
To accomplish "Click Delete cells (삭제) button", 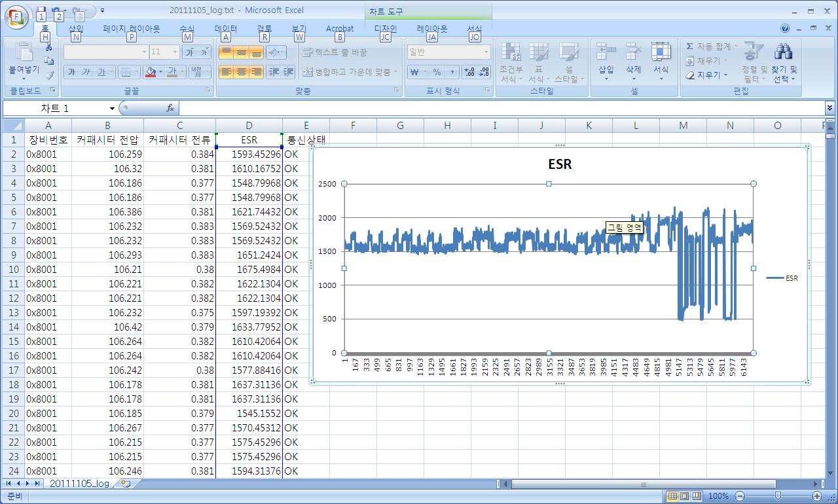I will (x=633, y=60).
